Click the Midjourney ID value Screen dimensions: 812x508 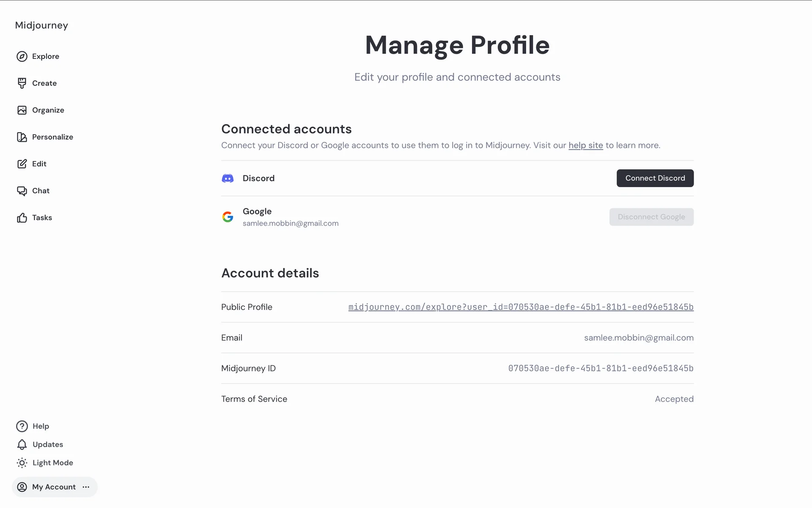coord(601,368)
